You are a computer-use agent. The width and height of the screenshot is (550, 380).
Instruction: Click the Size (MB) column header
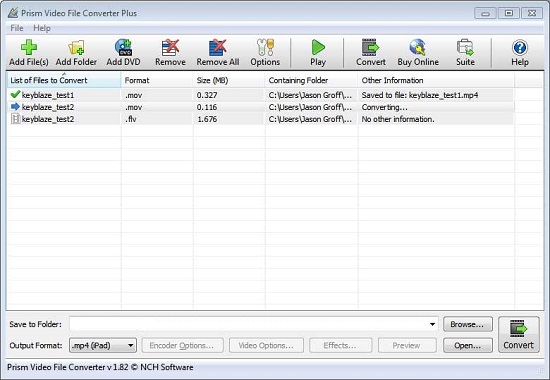click(229, 80)
